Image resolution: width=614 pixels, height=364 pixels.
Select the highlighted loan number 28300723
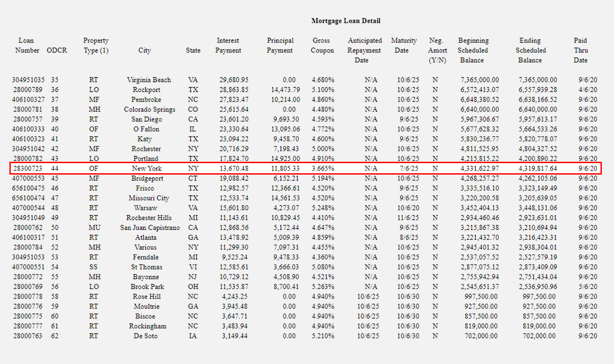click(28, 169)
